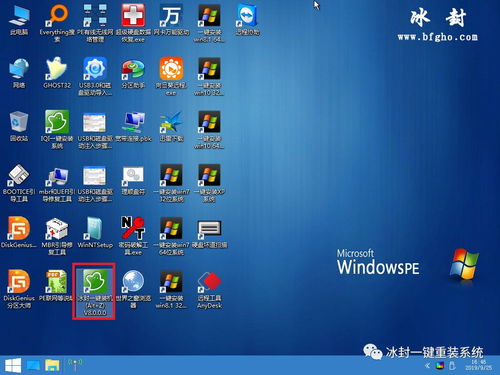Open the 此电脑 (This PC) desktop icon
The width and height of the screenshot is (500, 375).
click(x=19, y=20)
